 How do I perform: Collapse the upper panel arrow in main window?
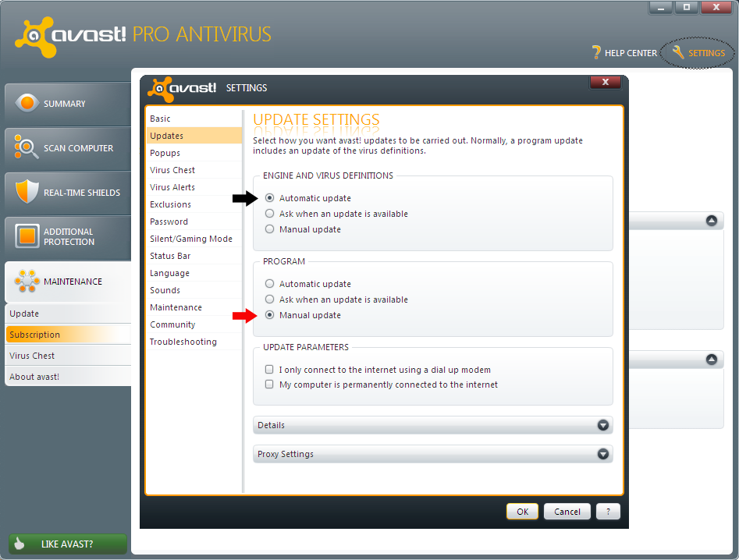pyautogui.click(x=712, y=221)
